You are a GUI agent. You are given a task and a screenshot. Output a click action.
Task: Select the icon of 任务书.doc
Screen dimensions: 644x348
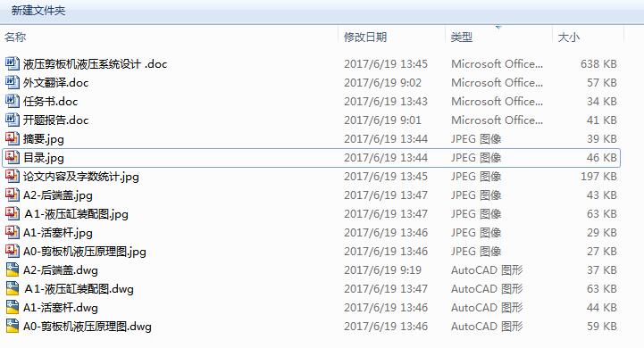(x=13, y=101)
